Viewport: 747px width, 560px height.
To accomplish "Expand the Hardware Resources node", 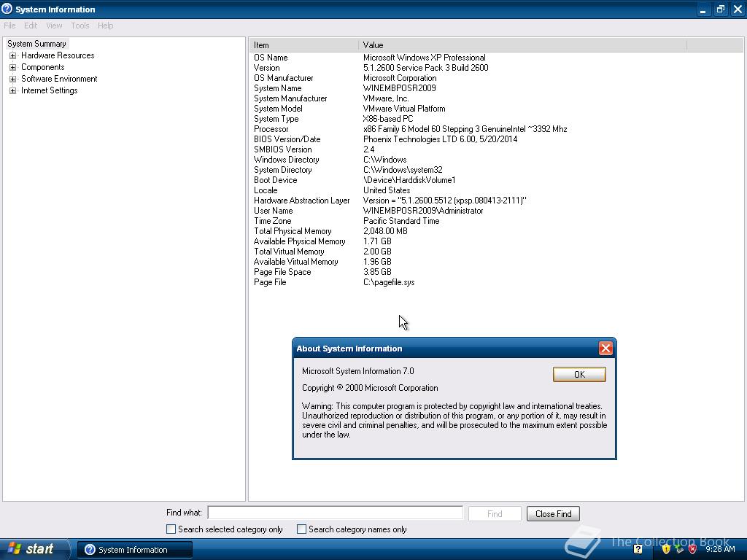I will tap(13, 55).
